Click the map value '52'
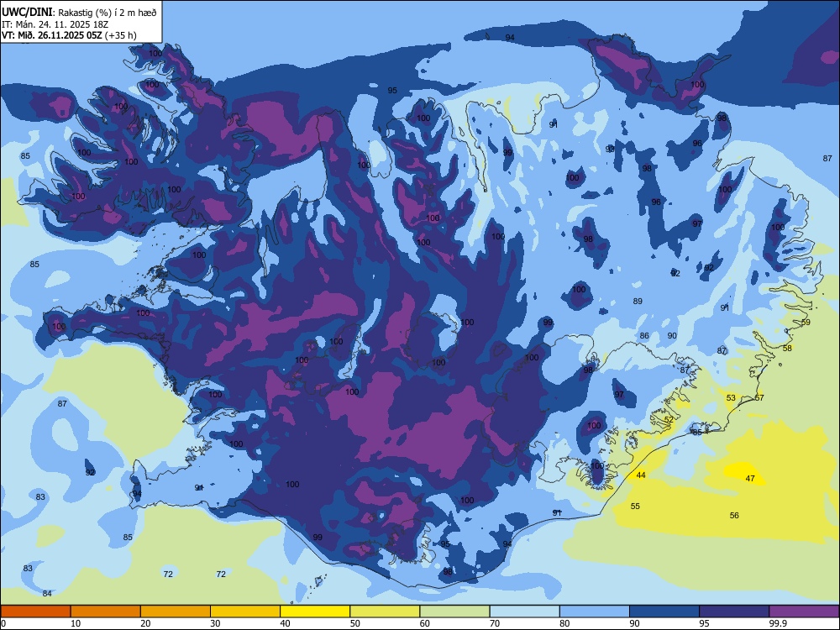The image size is (840, 630). tap(669, 420)
